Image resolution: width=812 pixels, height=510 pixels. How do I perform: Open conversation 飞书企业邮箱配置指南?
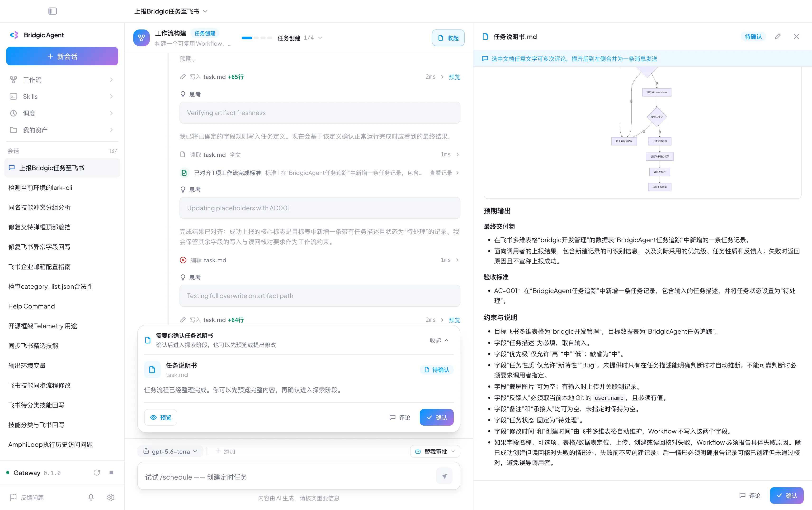pyautogui.click(x=62, y=267)
